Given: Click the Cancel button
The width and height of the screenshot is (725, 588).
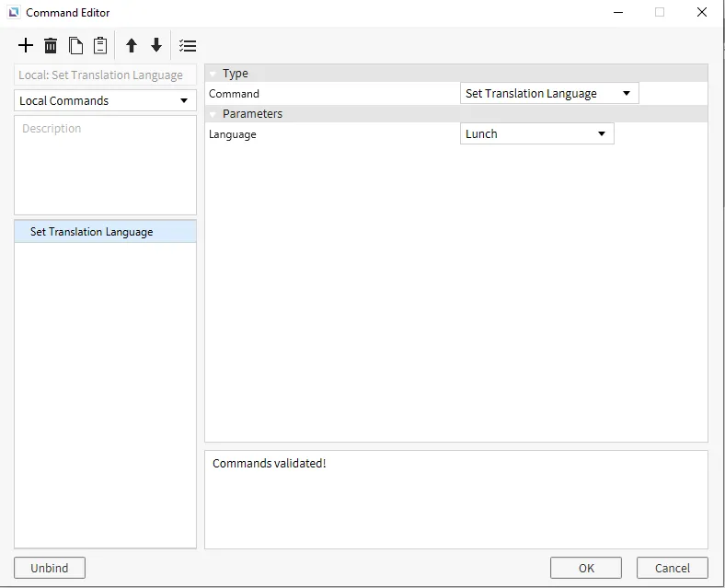Looking at the screenshot, I should [x=672, y=568].
